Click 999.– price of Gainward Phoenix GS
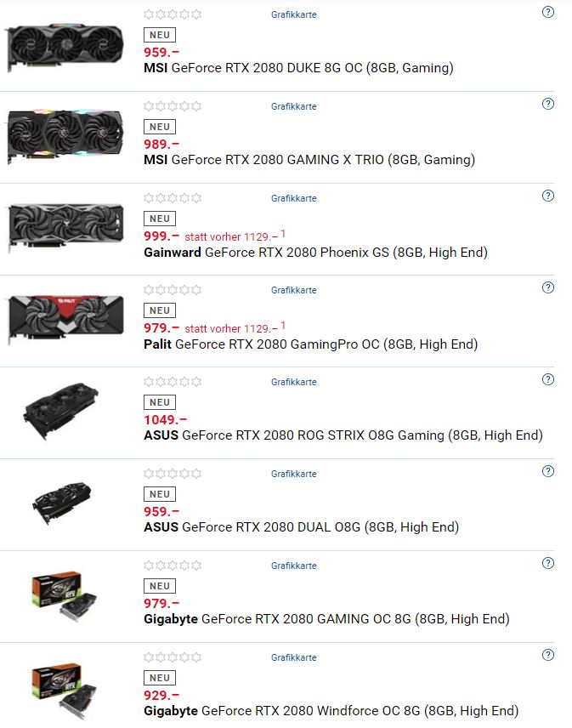The width and height of the screenshot is (572, 728). (x=161, y=236)
